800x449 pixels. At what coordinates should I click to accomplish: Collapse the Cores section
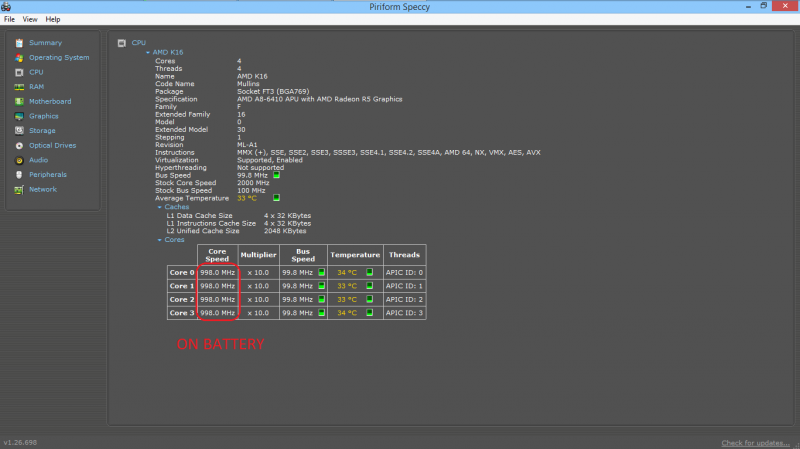pyautogui.click(x=160, y=240)
